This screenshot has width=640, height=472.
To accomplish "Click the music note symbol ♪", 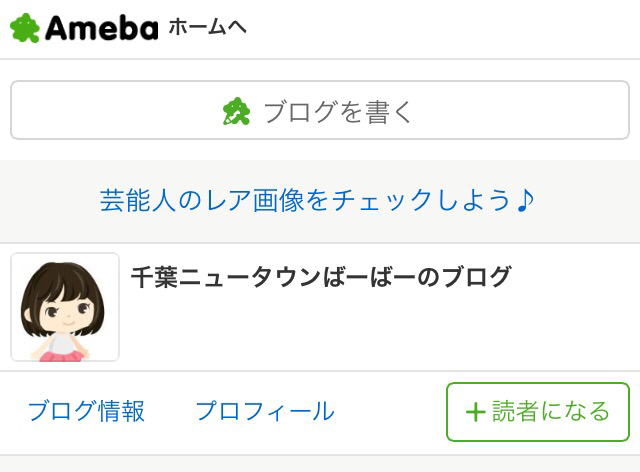I will [x=527, y=200].
